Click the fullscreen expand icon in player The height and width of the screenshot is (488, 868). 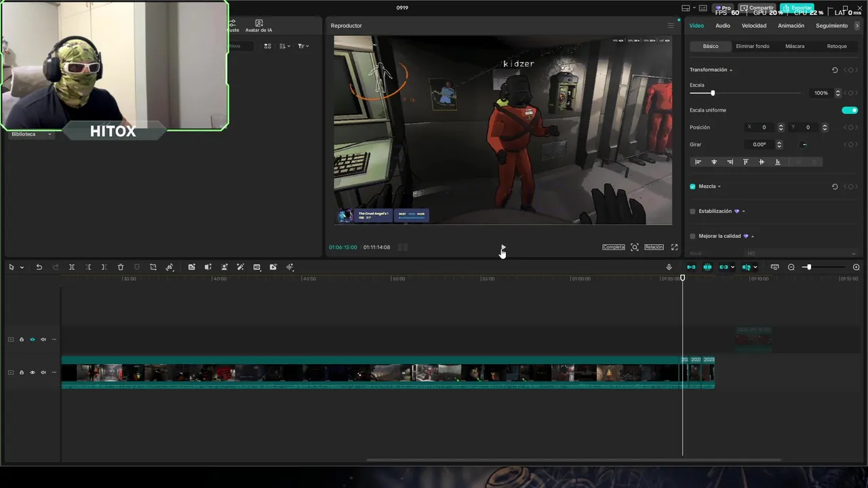tap(674, 247)
